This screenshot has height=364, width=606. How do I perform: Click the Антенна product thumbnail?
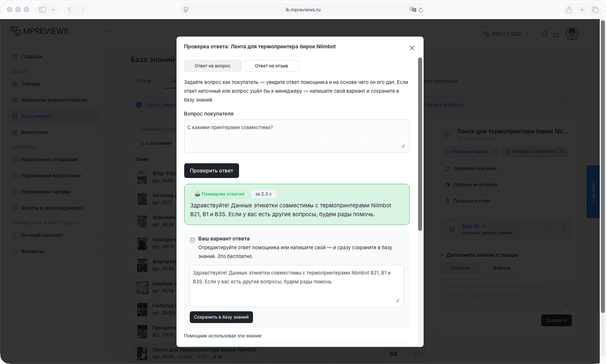click(142, 199)
